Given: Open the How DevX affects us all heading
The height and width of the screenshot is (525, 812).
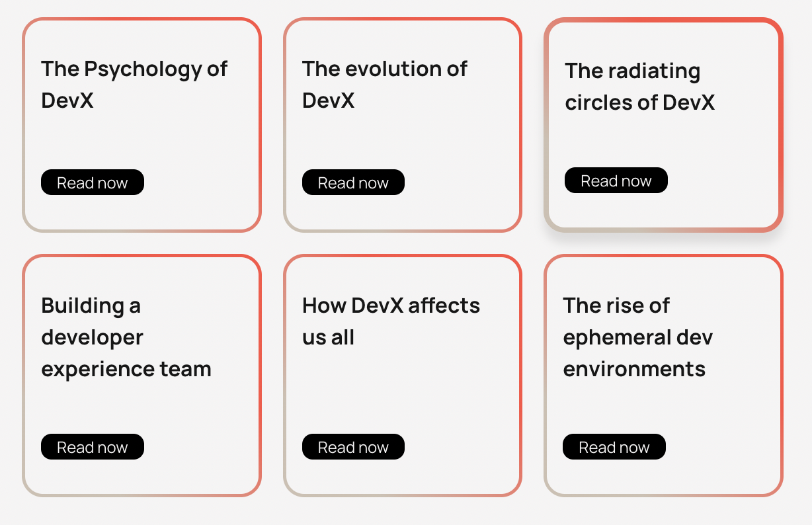Looking at the screenshot, I should click(x=391, y=321).
